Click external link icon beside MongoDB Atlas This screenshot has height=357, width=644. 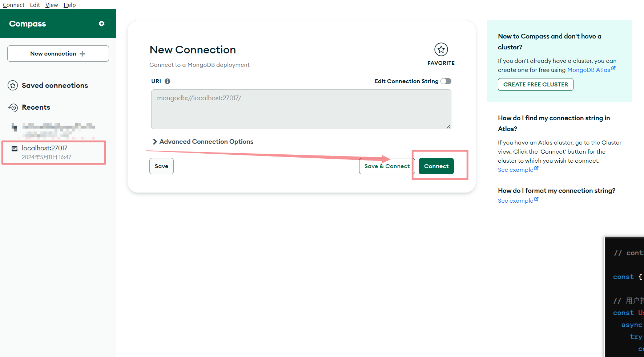[x=613, y=68]
